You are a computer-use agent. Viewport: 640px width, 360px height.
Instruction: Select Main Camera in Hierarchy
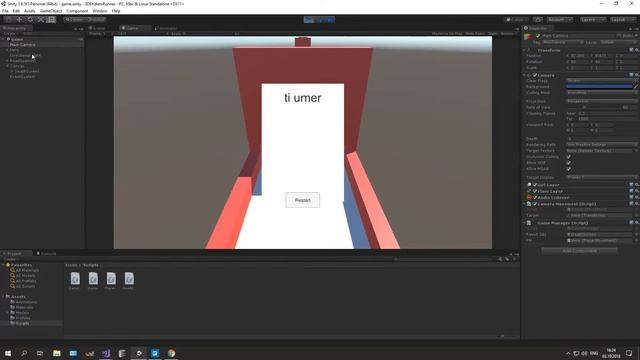pyautogui.click(x=22, y=44)
